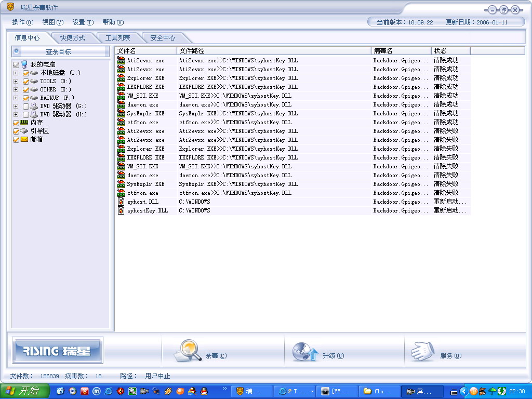The height and width of the screenshot is (399, 532).
Task: Sort by 文件名 column header
Action: [x=146, y=50]
